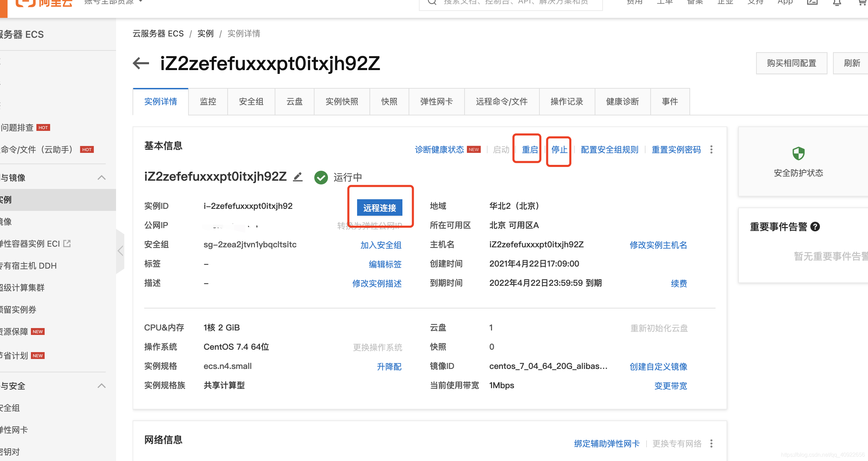The width and height of the screenshot is (868, 461).
Task: Click 绑定辅助弹性网卡 link
Action: coord(607,443)
